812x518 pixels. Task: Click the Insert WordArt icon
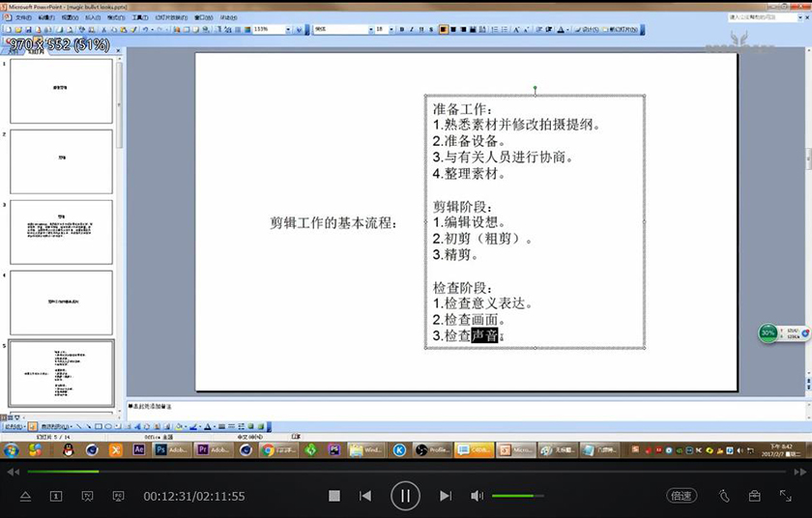pos(136,426)
